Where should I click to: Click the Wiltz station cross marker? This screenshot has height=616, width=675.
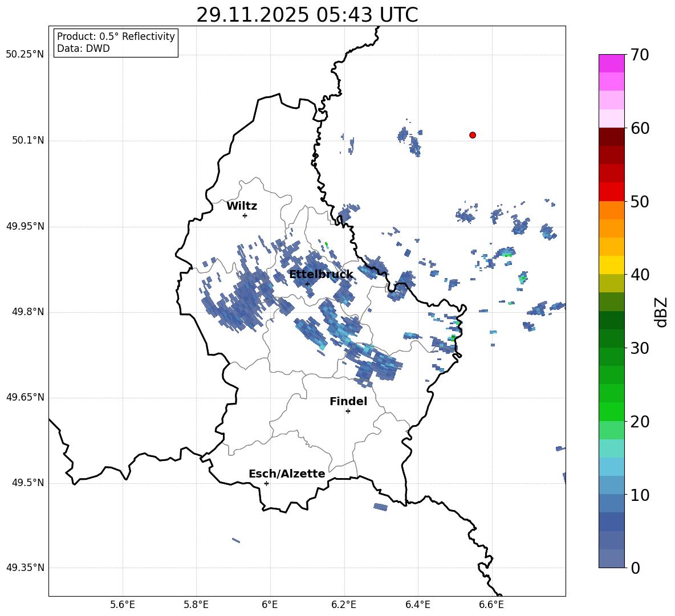click(x=245, y=215)
